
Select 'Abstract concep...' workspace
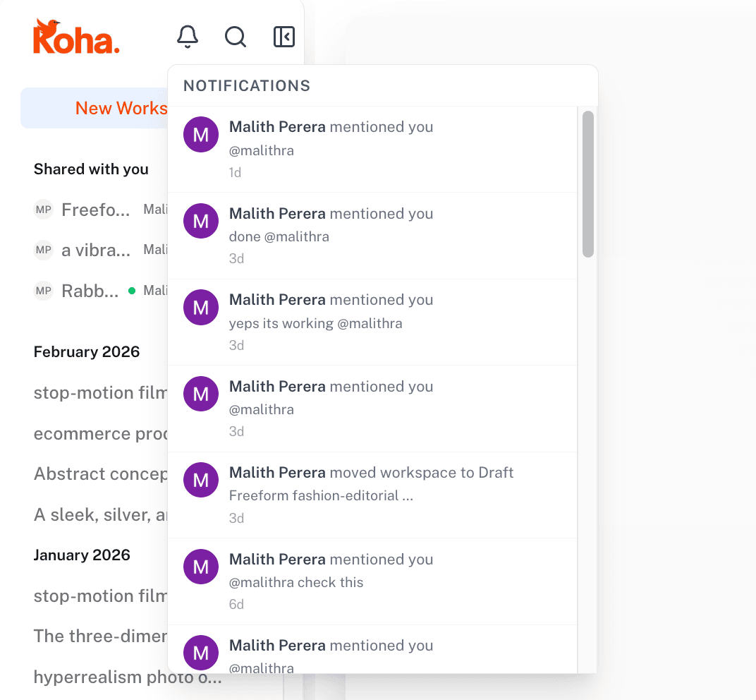(100, 473)
